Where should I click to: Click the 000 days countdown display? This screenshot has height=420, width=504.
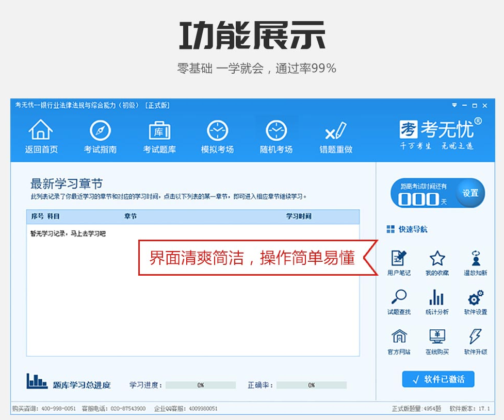click(x=418, y=199)
